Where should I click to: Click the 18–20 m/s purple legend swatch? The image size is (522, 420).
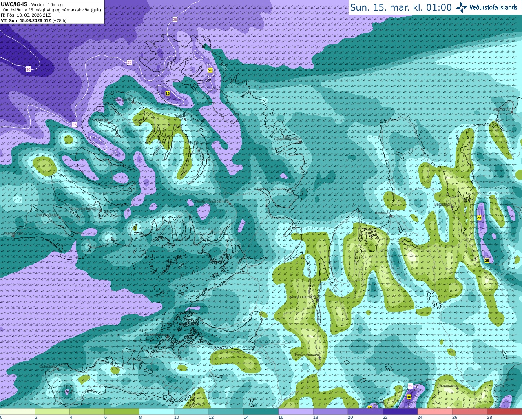click(x=331, y=411)
